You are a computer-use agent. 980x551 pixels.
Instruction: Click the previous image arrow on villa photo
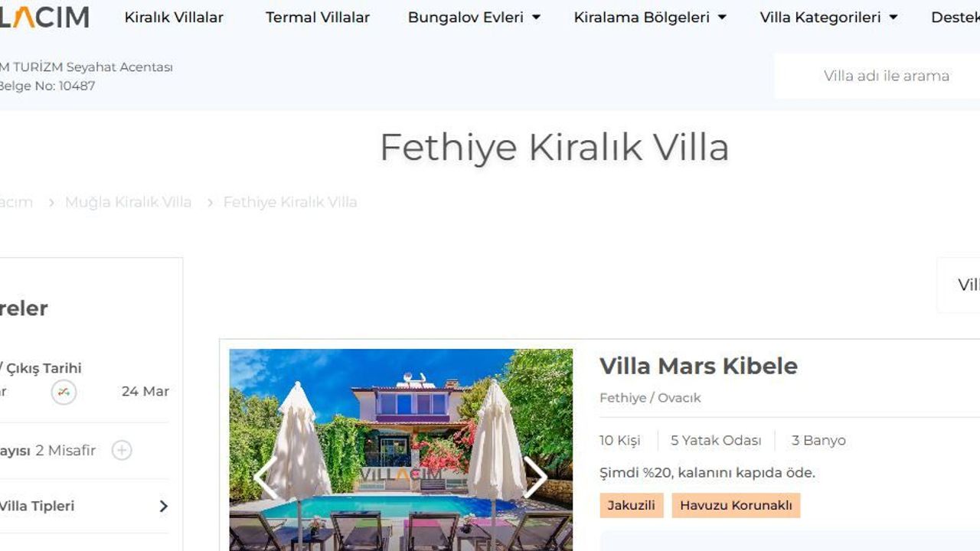point(266,478)
